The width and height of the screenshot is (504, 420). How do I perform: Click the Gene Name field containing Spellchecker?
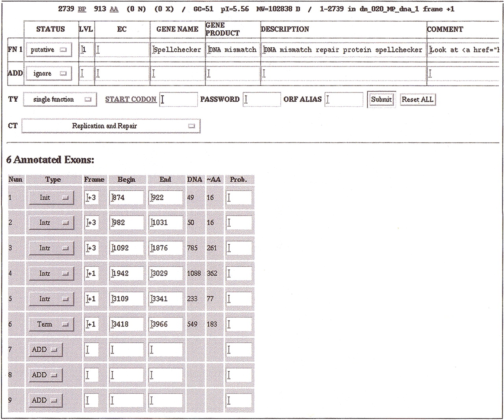pos(177,50)
